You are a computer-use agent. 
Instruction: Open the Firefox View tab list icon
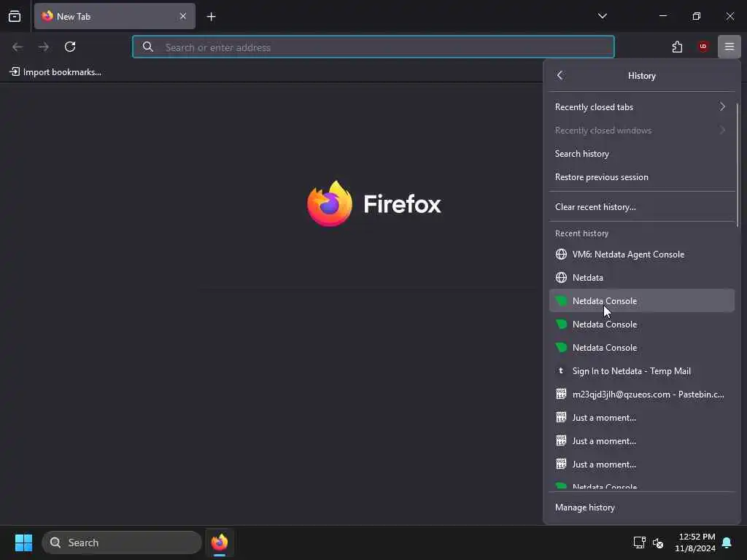15,16
